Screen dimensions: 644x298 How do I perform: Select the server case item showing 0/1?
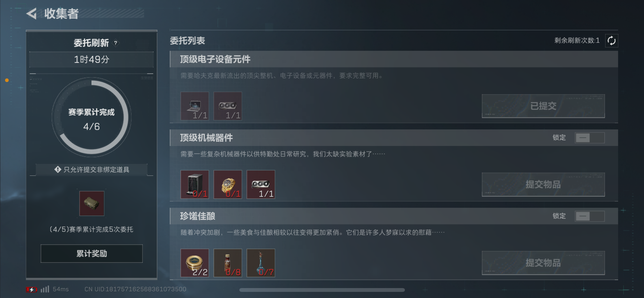pyautogui.click(x=195, y=184)
